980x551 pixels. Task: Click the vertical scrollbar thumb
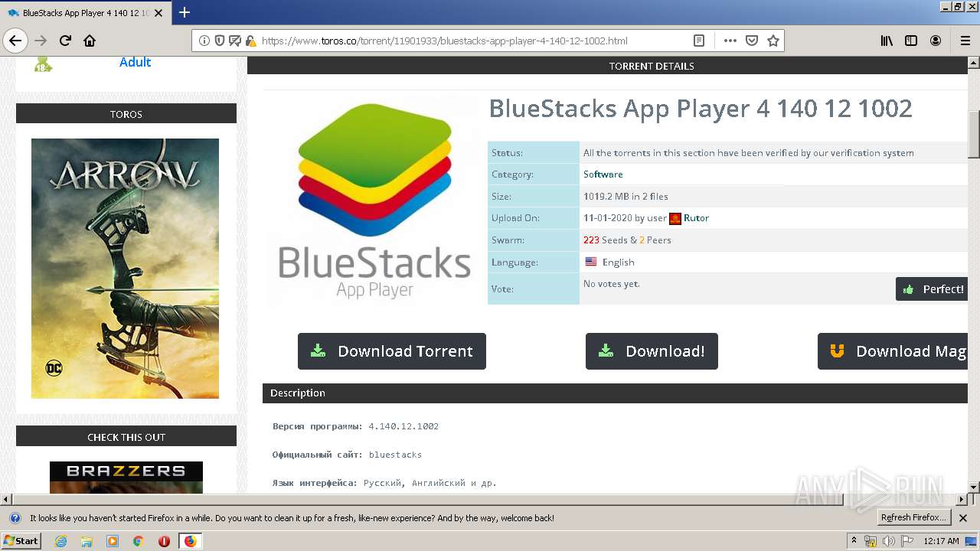(x=974, y=134)
